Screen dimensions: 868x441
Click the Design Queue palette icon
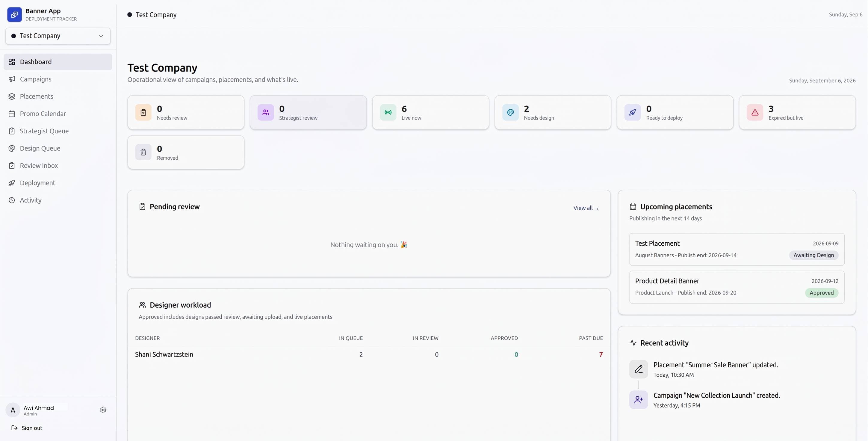pyautogui.click(x=12, y=148)
